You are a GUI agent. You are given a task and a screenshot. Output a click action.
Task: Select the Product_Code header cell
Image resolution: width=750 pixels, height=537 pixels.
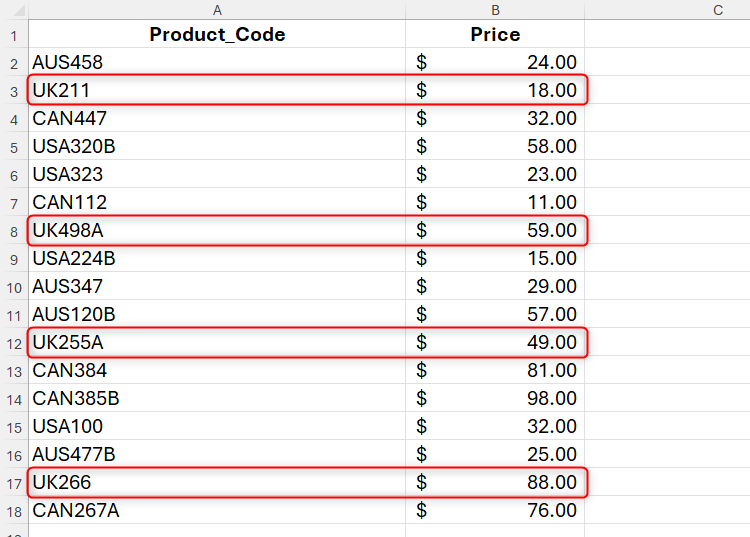(x=217, y=35)
